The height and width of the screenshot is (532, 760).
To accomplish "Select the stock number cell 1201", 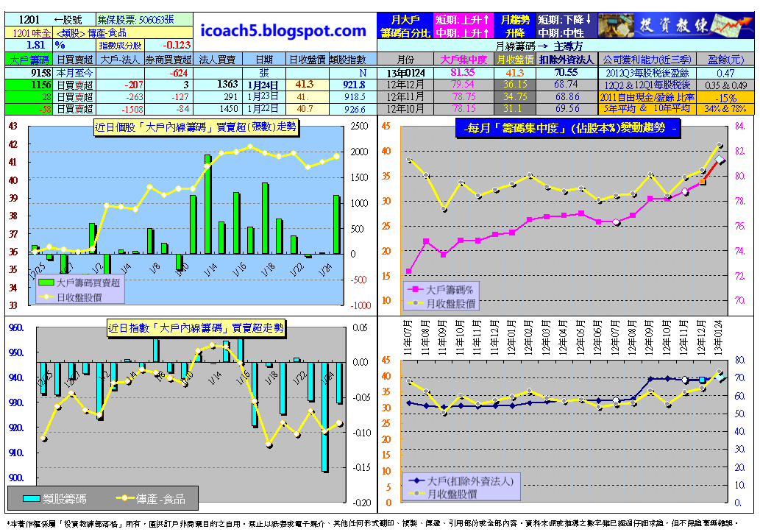I will [x=29, y=19].
